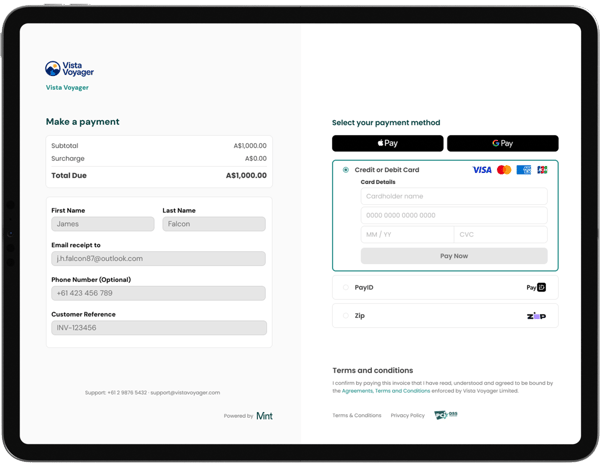This screenshot has height=464, width=600.
Task: Click the Mastercard icon
Action: [x=504, y=170]
